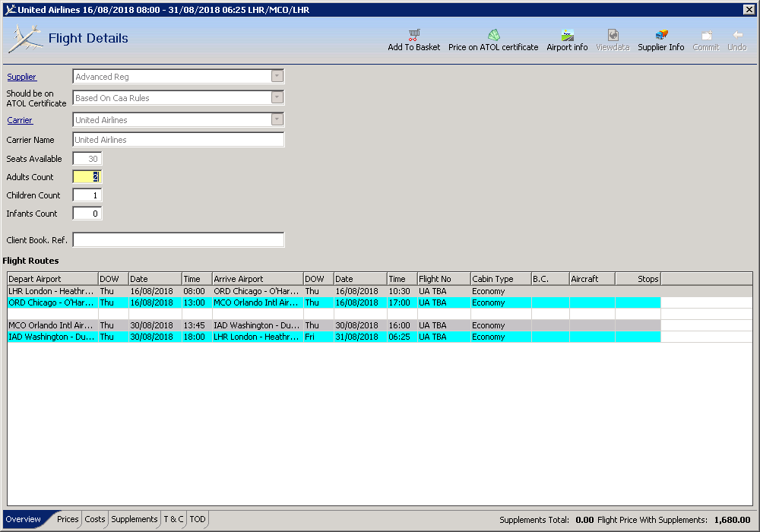This screenshot has height=532, width=760.
Task: Click the 0.00 supplements total value
Action: pos(584,520)
